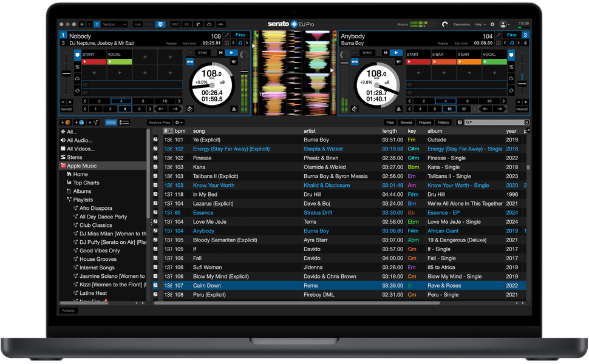Screen dimensions: 589x364
Task: Toggle Link in the top toolbar
Action: pyautogui.click(x=138, y=24)
